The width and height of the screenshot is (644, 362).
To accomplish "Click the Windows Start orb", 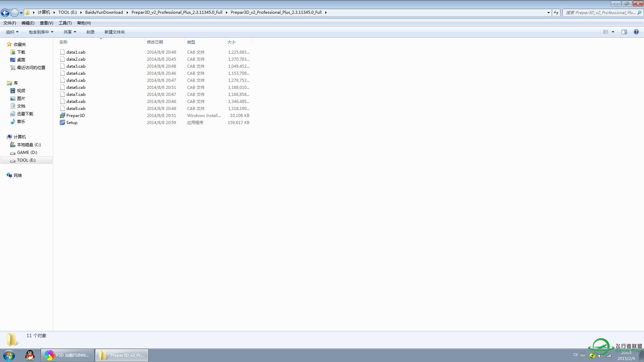I will (x=9, y=355).
